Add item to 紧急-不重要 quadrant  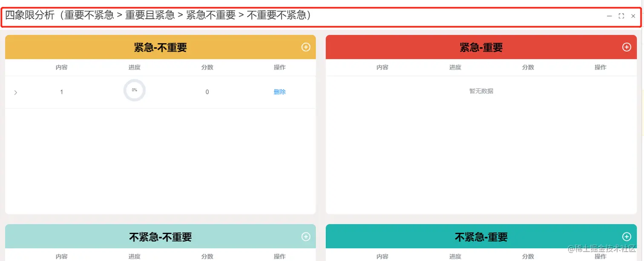tap(306, 47)
